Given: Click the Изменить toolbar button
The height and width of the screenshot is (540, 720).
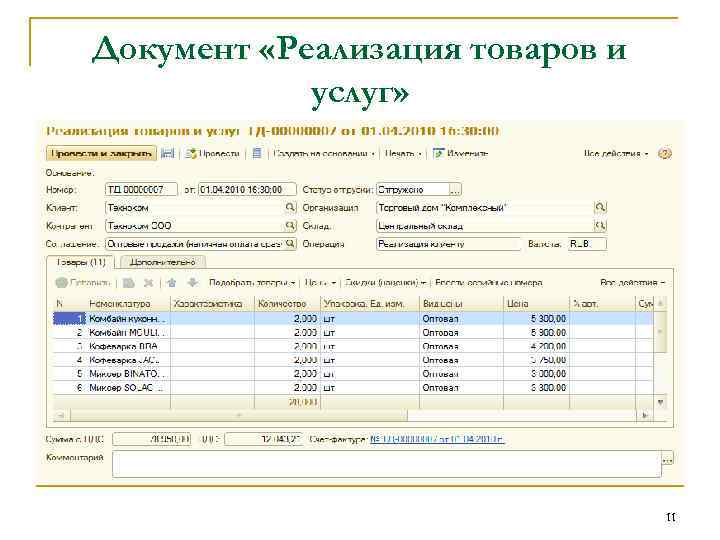Looking at the screenshot, I should click(x=461, y=153).
